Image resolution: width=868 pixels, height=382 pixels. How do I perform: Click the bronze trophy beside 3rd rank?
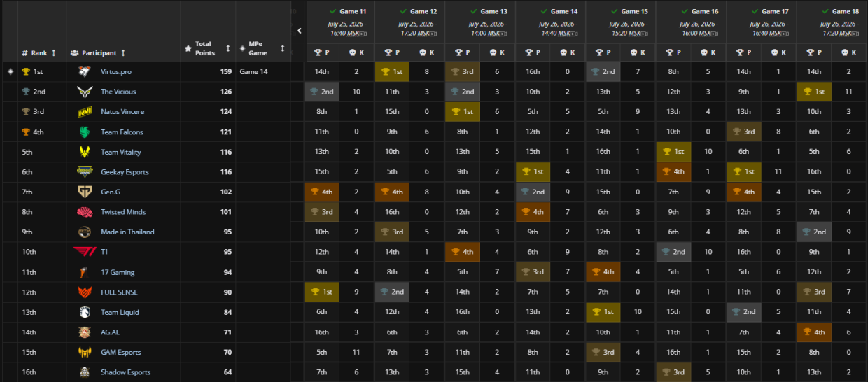(26, 111)
